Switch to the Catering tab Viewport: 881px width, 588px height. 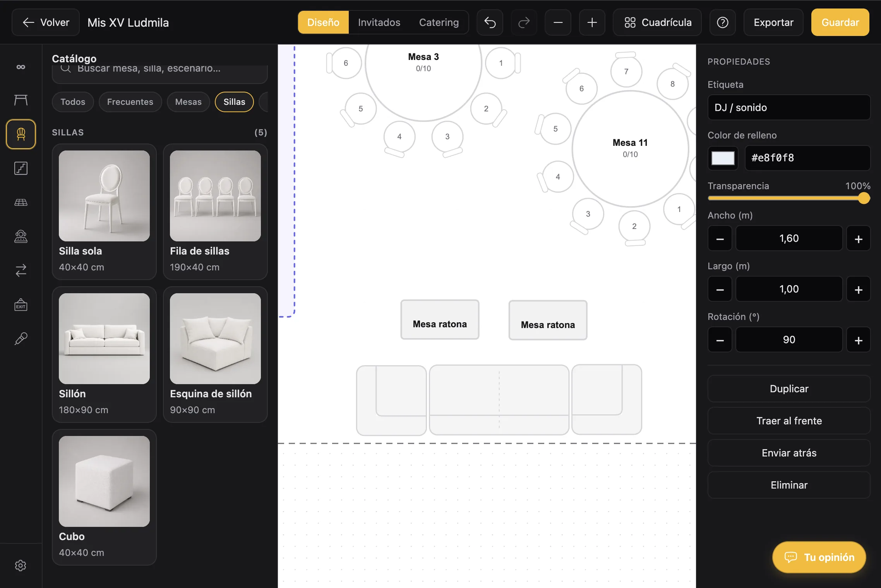[439, 22]
